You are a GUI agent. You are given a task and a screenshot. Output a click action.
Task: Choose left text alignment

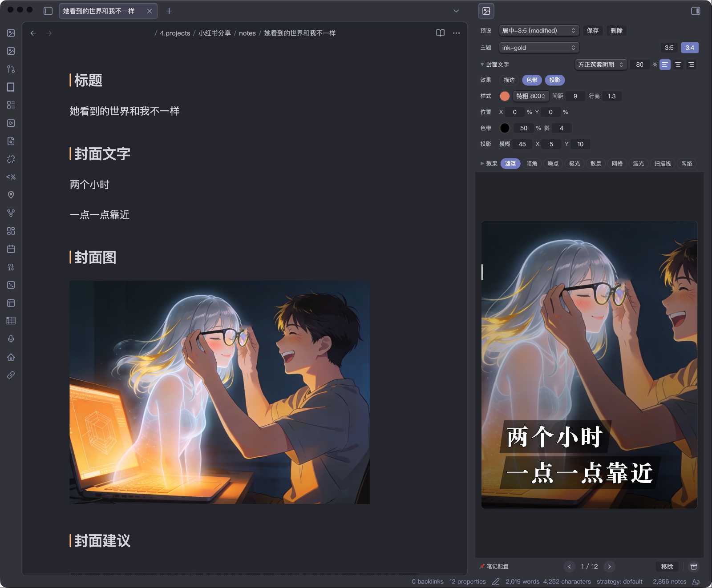click(x=665, y=64)
